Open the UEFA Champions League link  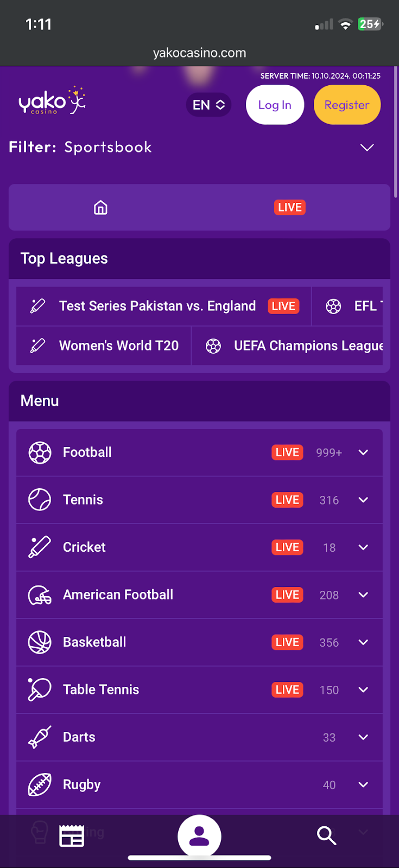pyautogui.click(x=307, y=346)
